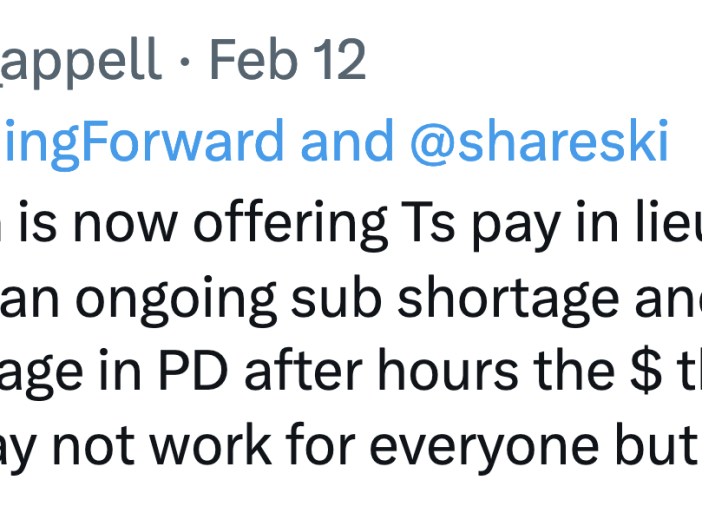Click the '$' symbol in the tweet

click(x=646, y=372)
